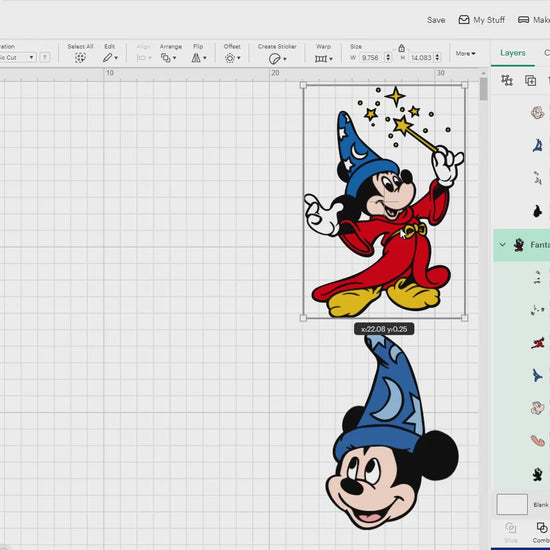Select the red robe layer thumbnail
Viewport: 550px width, 550px height.
click(x=537, y=343)
